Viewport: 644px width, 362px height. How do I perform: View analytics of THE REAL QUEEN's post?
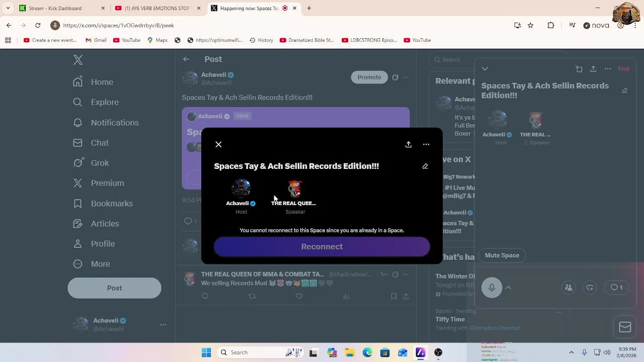pos(346,297)
